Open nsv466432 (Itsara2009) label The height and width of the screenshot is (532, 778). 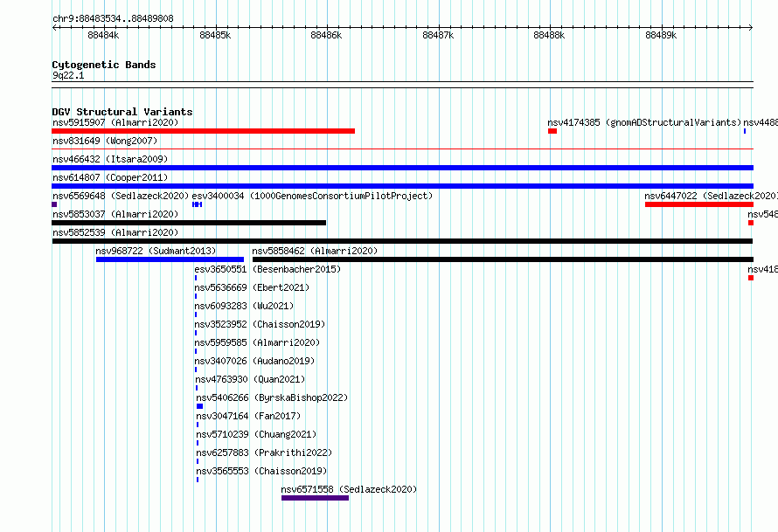point(110,159)
